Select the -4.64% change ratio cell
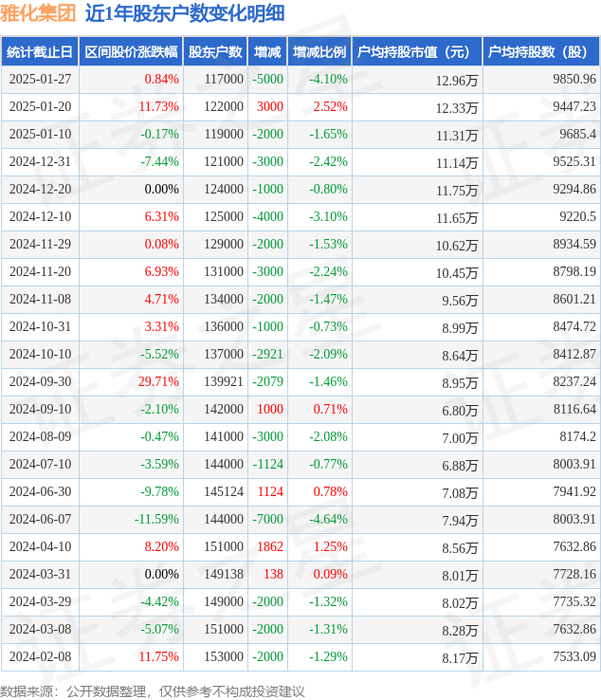Image resolution: width=601 pixels, height=700 pixels. point(328,520)
